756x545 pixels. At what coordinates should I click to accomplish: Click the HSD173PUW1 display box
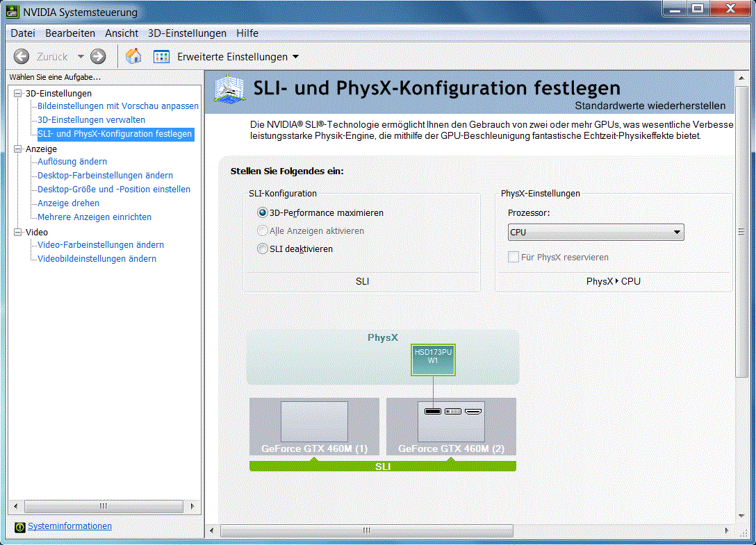coord(433,360)
